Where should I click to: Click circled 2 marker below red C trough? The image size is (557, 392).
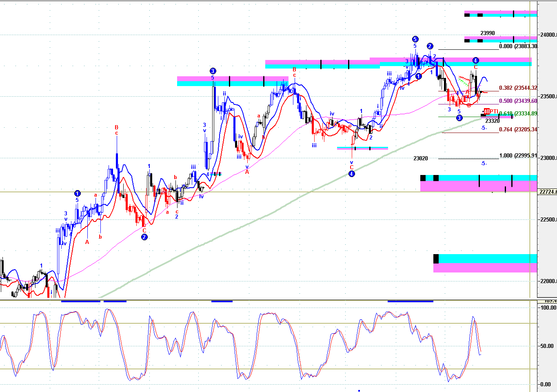(144, 237)
